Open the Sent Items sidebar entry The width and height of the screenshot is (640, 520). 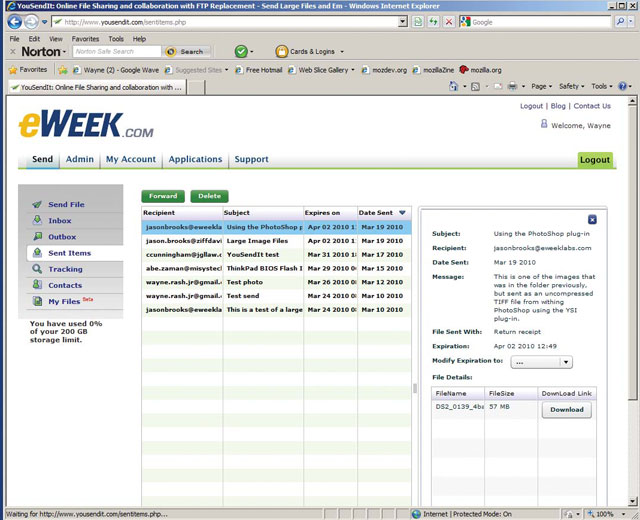[75, 253]
